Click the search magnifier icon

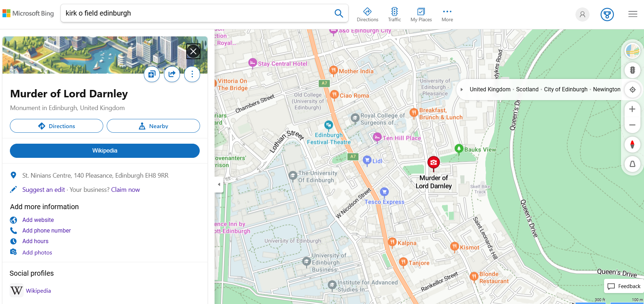[339, 13]
